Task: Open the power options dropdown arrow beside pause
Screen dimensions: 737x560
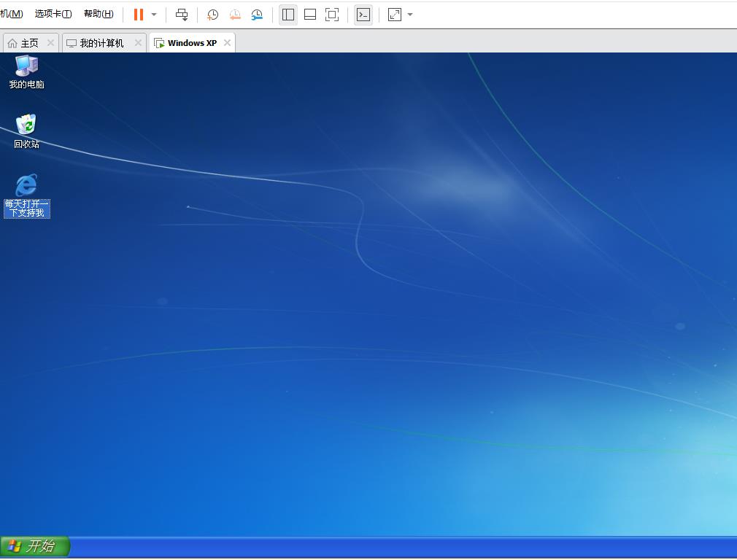Action: click(x=154, y=15)
